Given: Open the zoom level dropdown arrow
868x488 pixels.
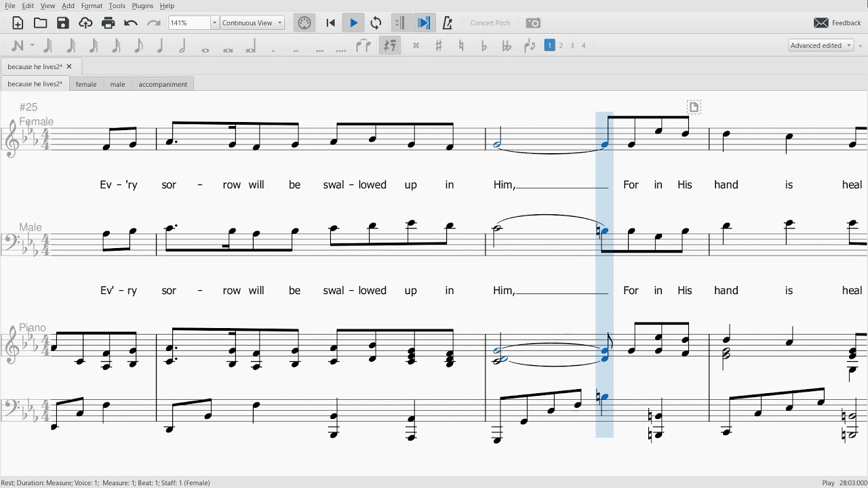Looking at the screenshot, I should (214, 23).
